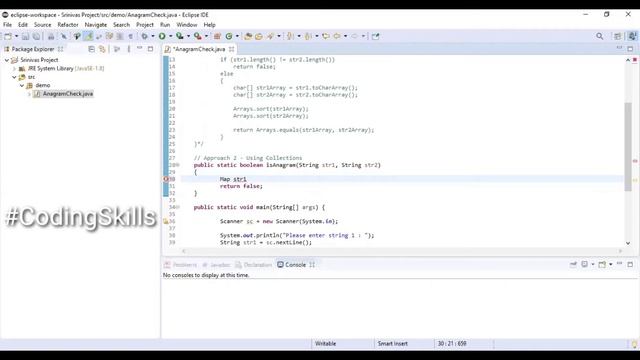Switch to the Problems tab

coord(180,265)
